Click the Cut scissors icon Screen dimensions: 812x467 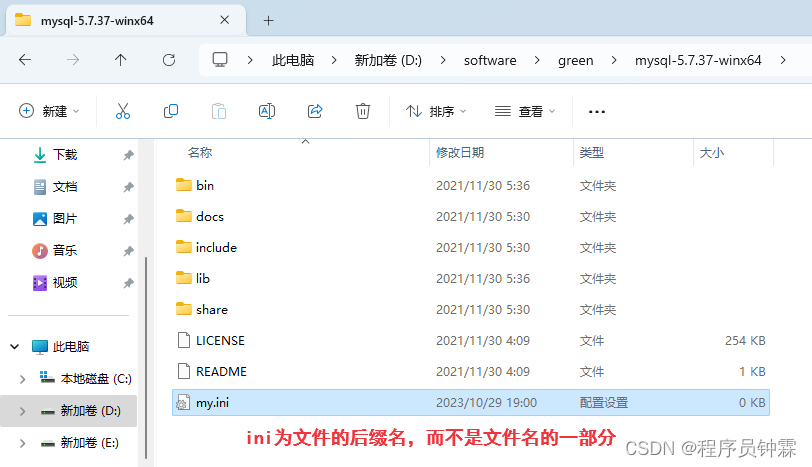pos(123,111)
